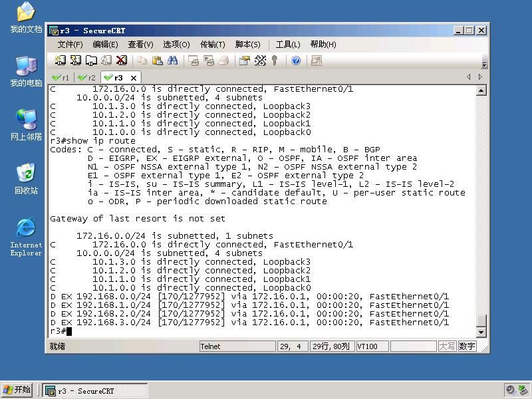Screen dimensions: 532x399
Task: Click the SecureCRT title bar icon
Action: [x=54, y=31]
